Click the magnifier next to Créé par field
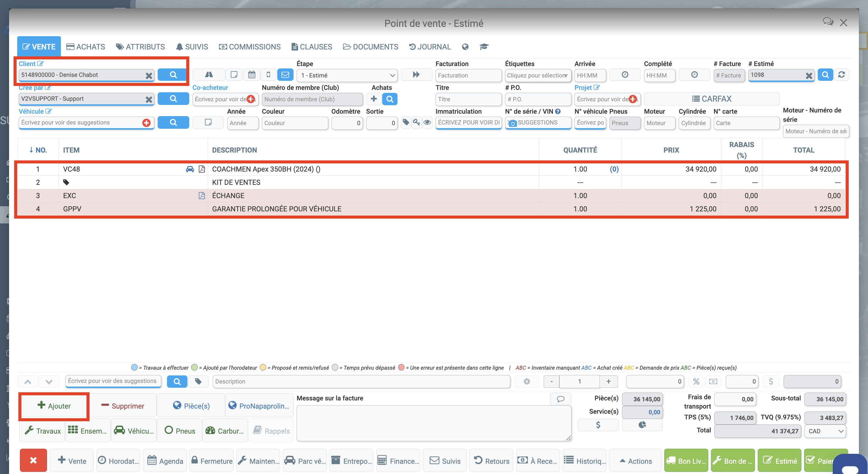 tap(173, 99)
